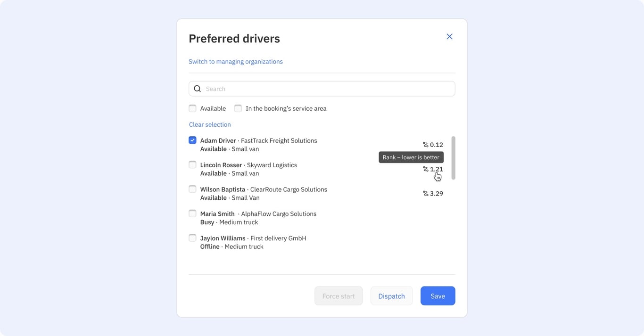Click the rank icon beside 3.29
Viewport: 644px width, 336px height.
coord(425,194)
